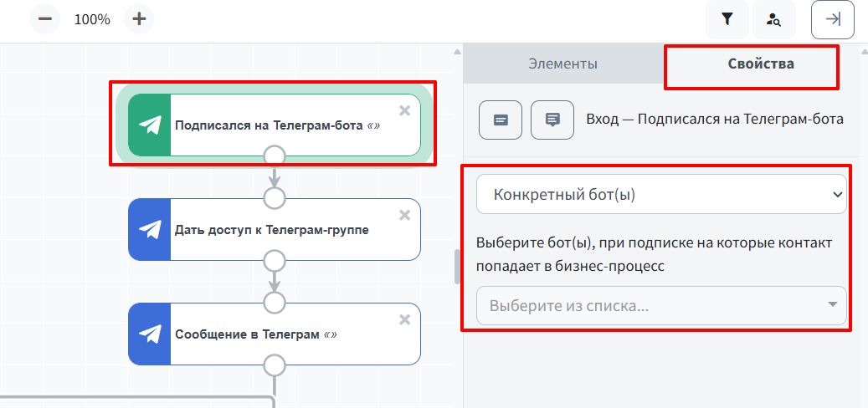The height and width of the screenshot is (408, 868).
Task: Zoom out with the minus button
Action: click(45, 19)
